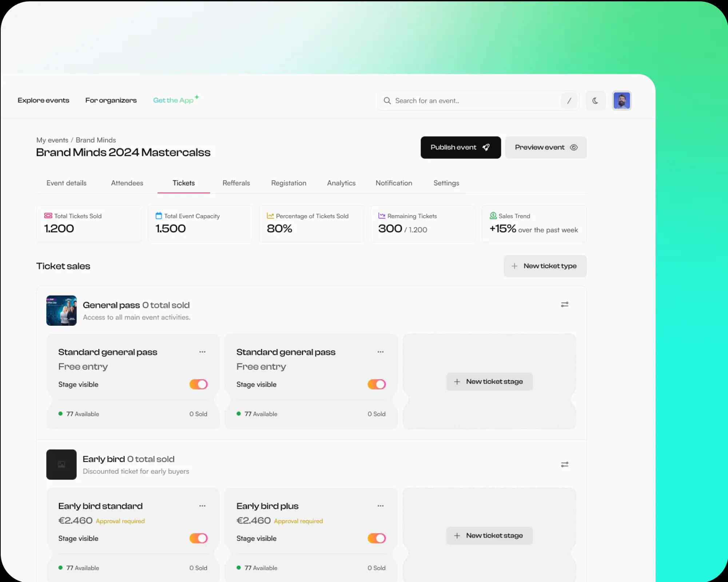Add New ticket stage in General pass

tap(489, 382)
